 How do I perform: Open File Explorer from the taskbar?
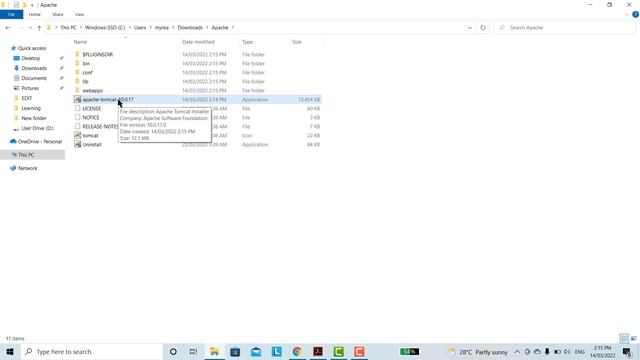(214, 351)
